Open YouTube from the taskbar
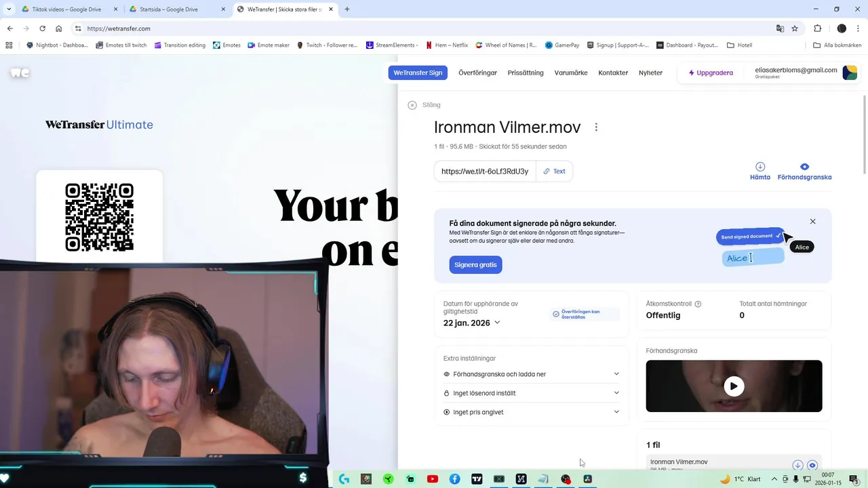Image resolution: width=868 pixels, height=488 pixels. (x=433, y=479)
